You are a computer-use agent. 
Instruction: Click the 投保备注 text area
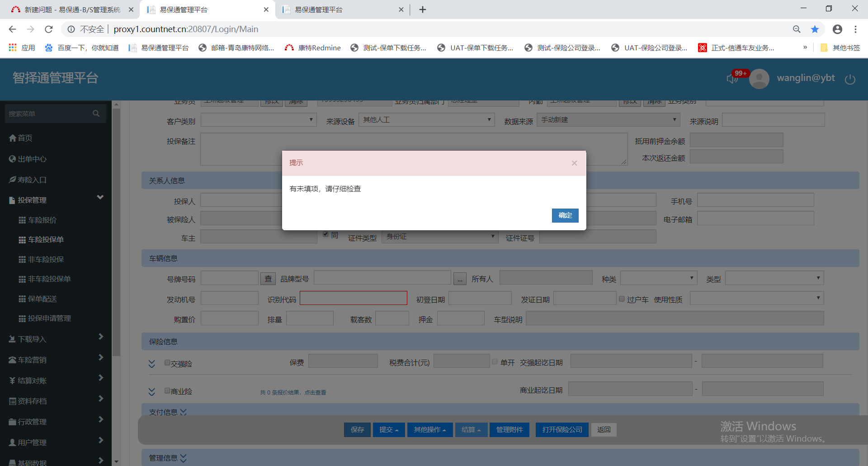(x=414, y=149)
